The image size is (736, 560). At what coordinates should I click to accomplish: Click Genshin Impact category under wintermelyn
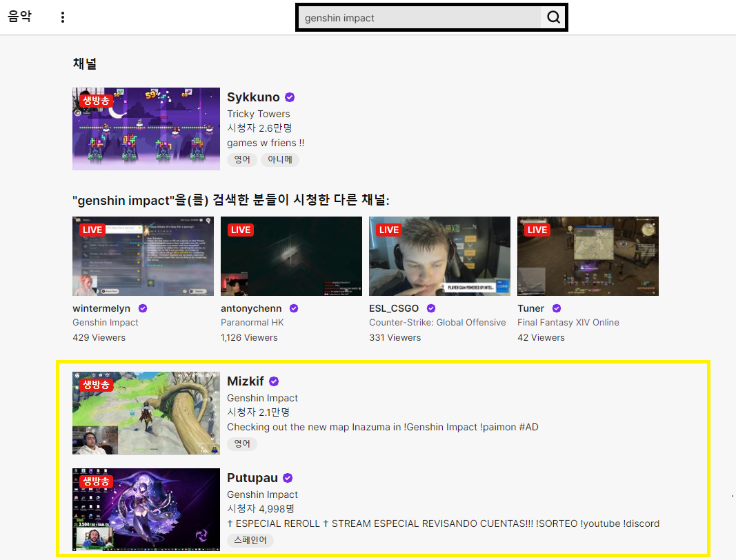click(x=105, y=323)
